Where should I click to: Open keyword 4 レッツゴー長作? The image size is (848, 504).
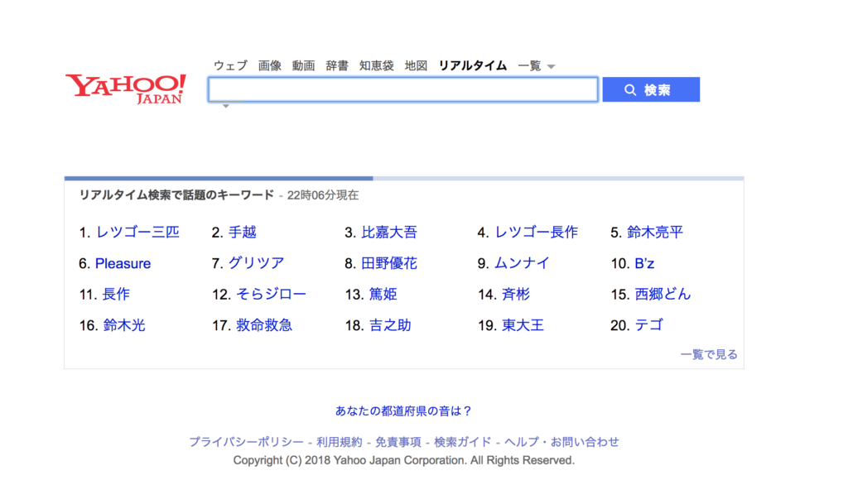(537, 233)
